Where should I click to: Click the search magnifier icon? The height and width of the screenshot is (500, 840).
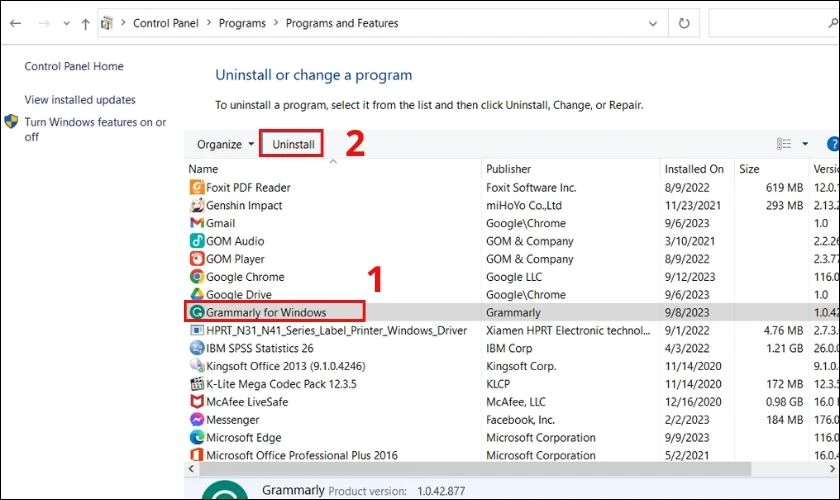(833, 23)
